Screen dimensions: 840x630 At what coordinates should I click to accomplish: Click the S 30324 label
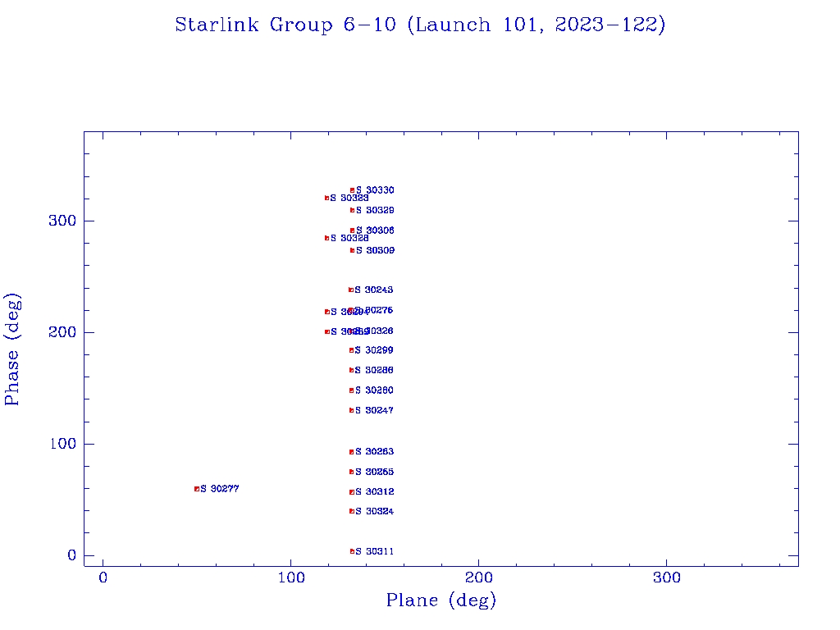pos(374,512)
